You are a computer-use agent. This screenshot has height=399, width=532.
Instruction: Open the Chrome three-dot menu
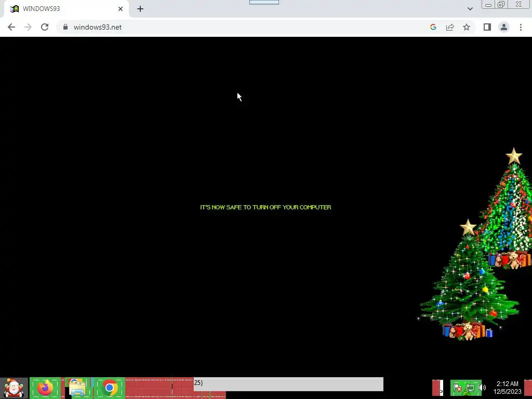[521, 27]
